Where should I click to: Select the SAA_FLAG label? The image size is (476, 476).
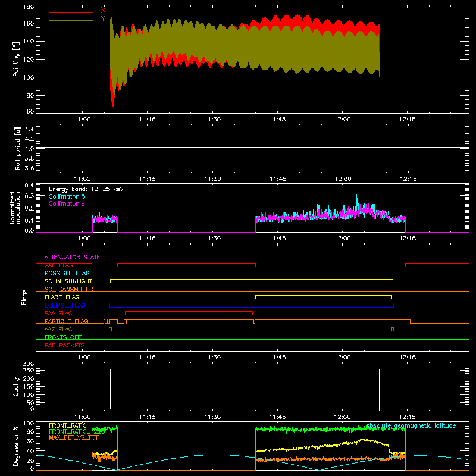pyautogui.click(x=58, y=313)
